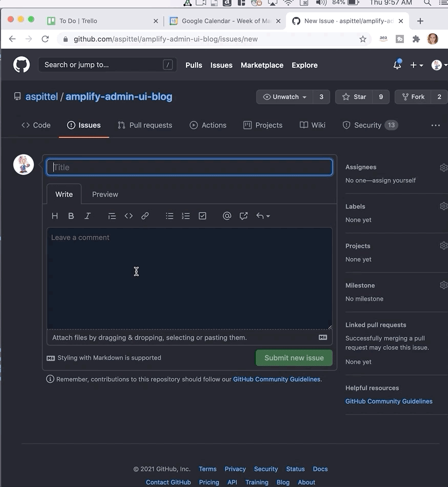This screenshot has height=487, width=448.
Task: Switch to the Google Calendar browser tab
Action: tap(225, 21)
